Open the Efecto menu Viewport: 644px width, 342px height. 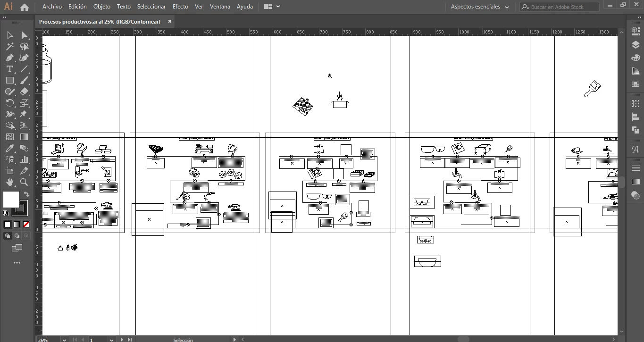click(180, 7)
